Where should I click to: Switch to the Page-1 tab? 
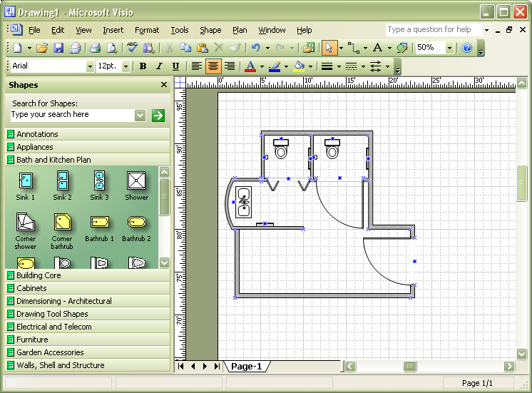pyautogui.click(x=247, y=367)
